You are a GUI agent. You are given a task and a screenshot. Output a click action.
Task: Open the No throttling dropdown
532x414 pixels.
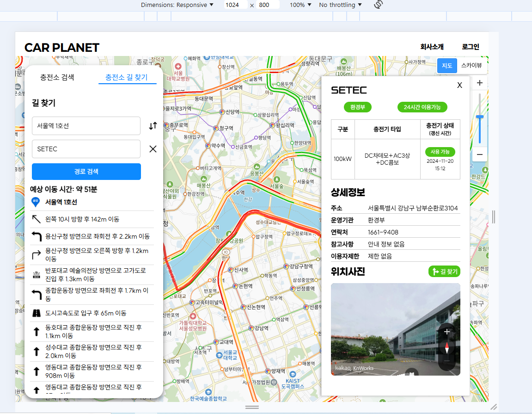click(340, 5)
